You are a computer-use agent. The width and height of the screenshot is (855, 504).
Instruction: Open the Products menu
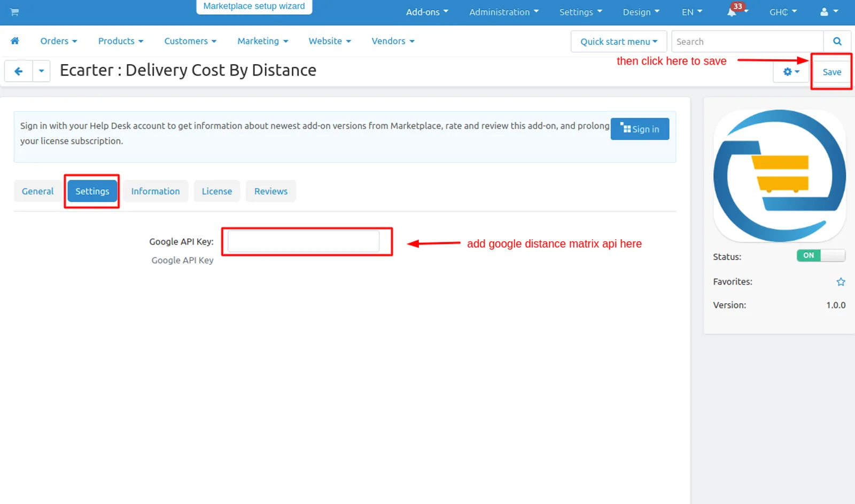[121, 41]
